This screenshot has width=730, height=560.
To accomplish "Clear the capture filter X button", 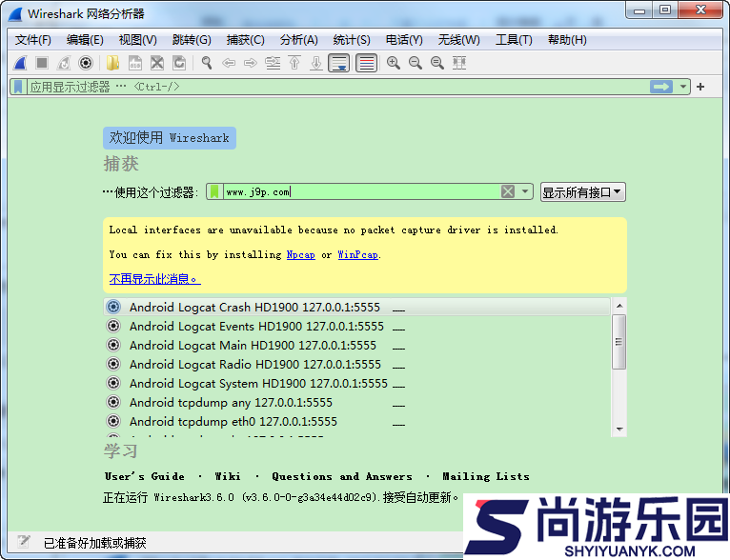I will point(508,191).
